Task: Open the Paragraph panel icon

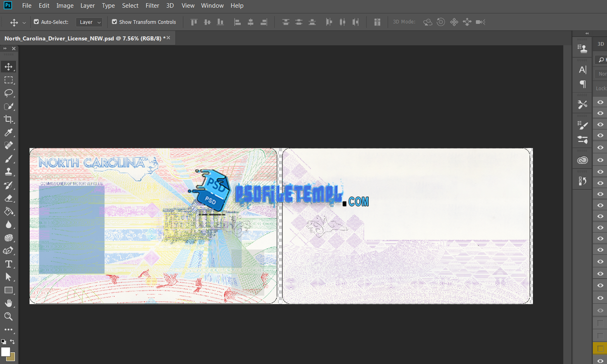Action: [x=582, y=84]
